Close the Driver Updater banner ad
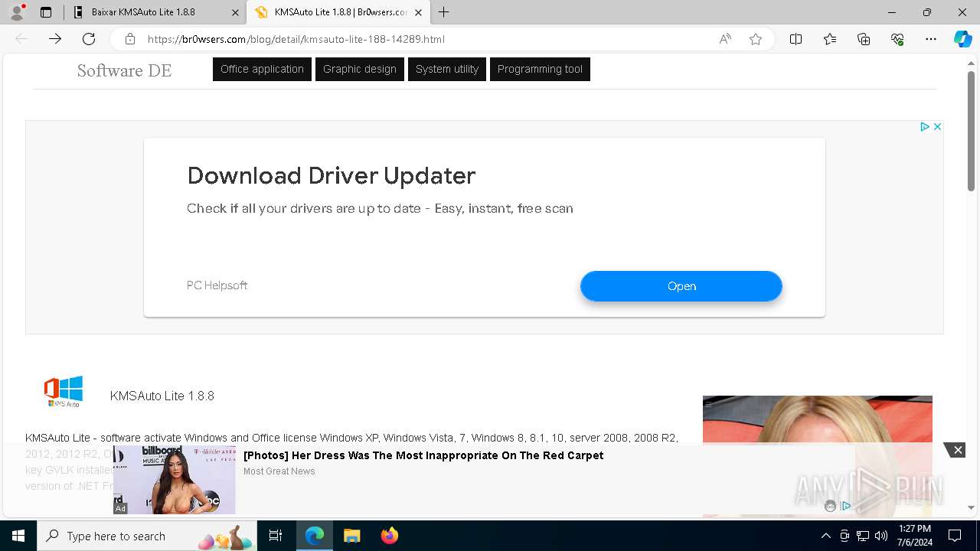This screenshot has width=980, height=551. tap(937, 126)
